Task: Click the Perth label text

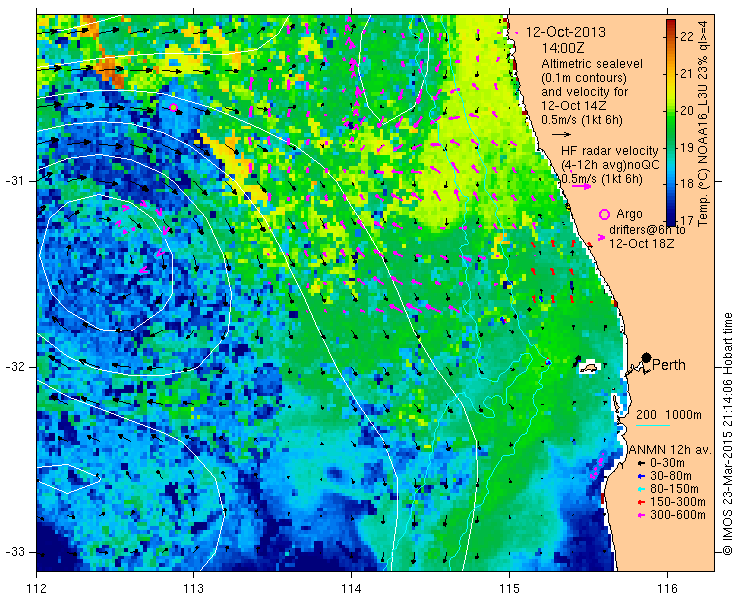Action: pyautogui.click(x=669, y=365)
